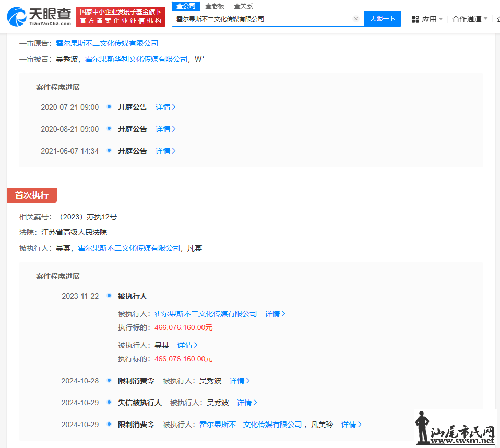Open plaintiff link 霍尔果斯不二文化传媒有限公司
This screenshot has width=500, height=448.
pos(107,43)
